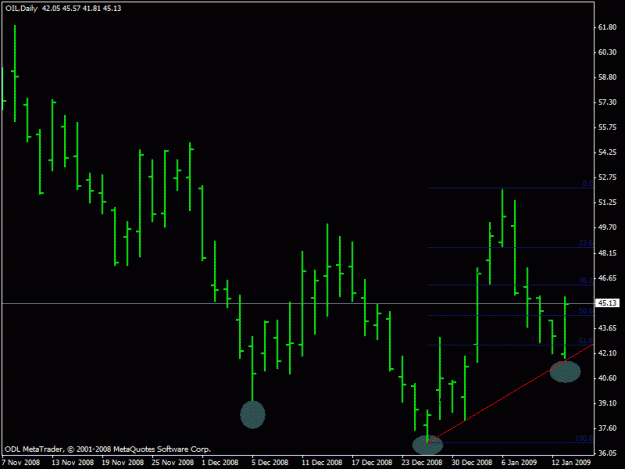Select the 54.25 price axis label
Image resolution: width=625 pixels, height=469 pixels.
coord(607,152)
